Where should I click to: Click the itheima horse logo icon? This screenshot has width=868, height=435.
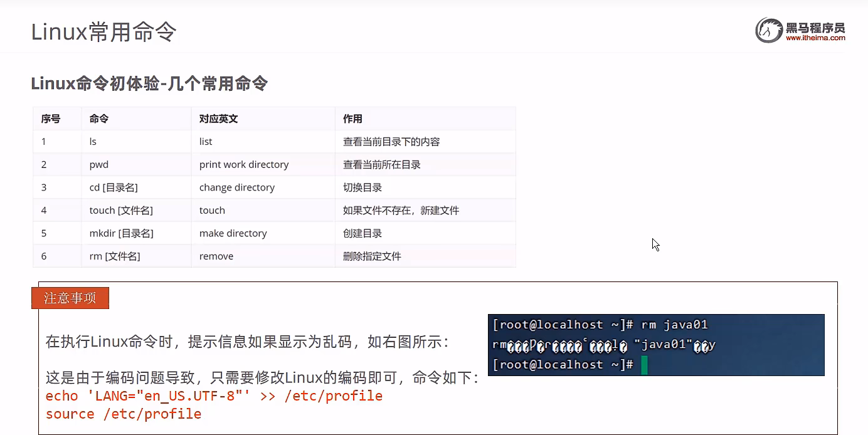pos(769,30)
